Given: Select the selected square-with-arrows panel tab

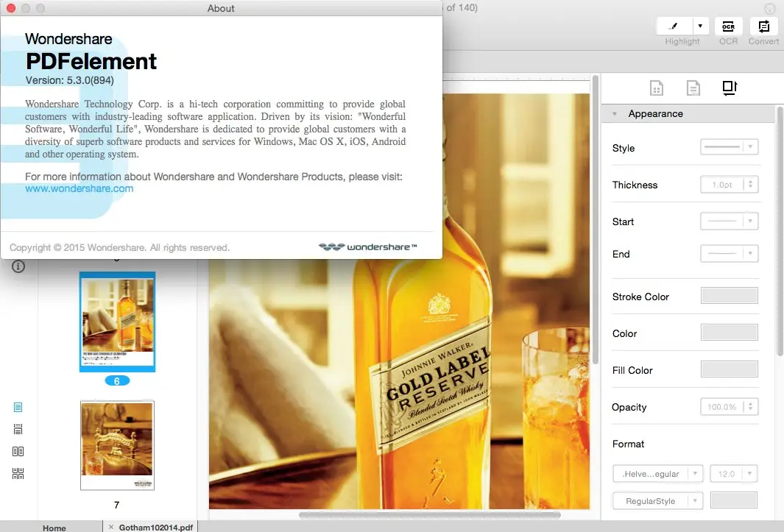Looking at the screenshot, I should [x=730, y=88].
